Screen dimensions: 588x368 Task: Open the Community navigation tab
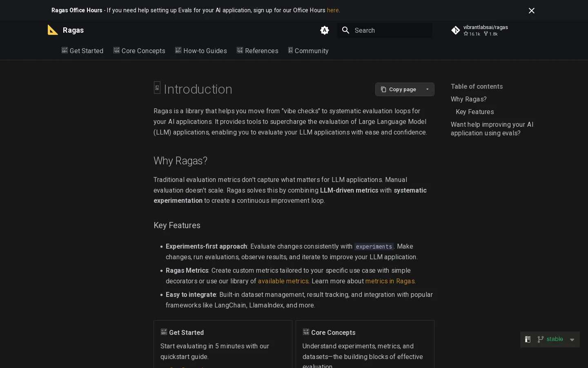click(x=308, y=51)
